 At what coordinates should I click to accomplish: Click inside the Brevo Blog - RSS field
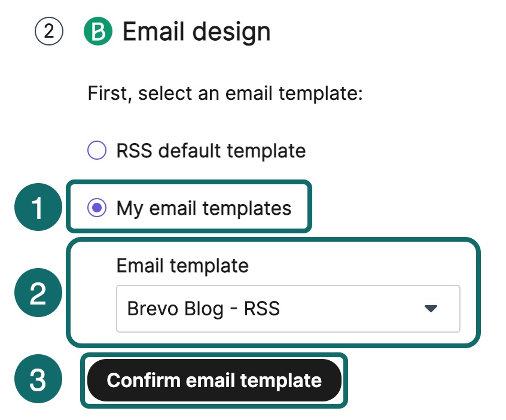pos(239,309)
